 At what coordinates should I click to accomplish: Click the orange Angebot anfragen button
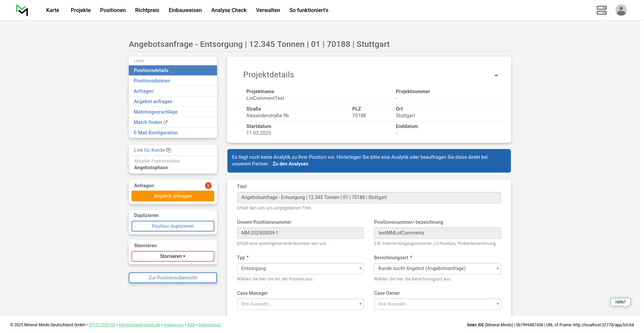(x=173, y=196)
